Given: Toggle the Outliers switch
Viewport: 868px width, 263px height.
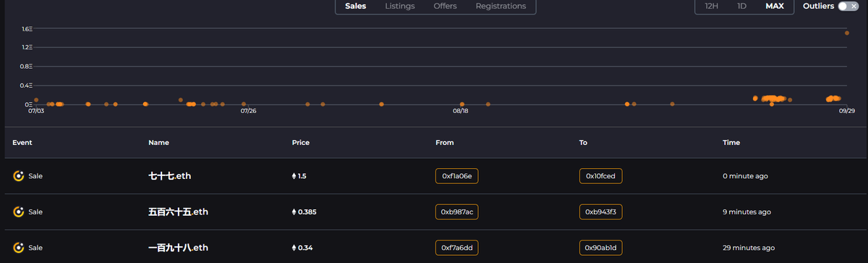Looking at the screenshot, I should click(x=848, y=6).
